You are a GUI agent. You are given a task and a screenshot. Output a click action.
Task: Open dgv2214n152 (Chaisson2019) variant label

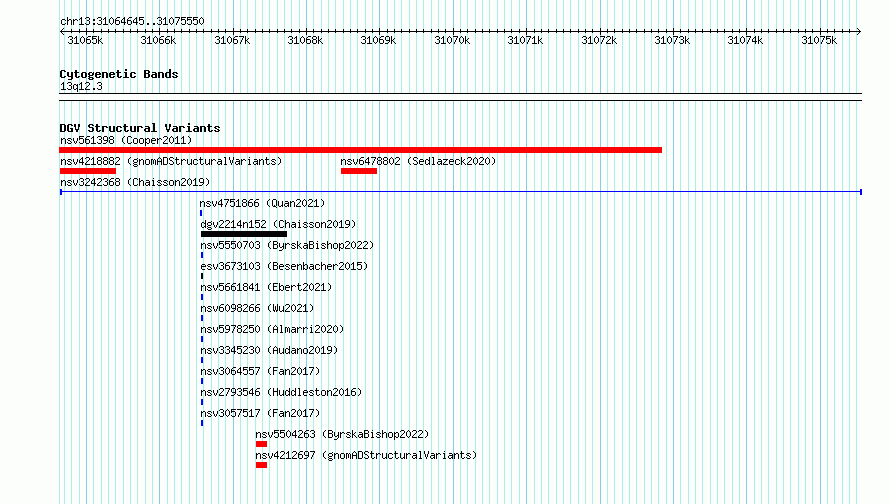(x=278, y=224)
